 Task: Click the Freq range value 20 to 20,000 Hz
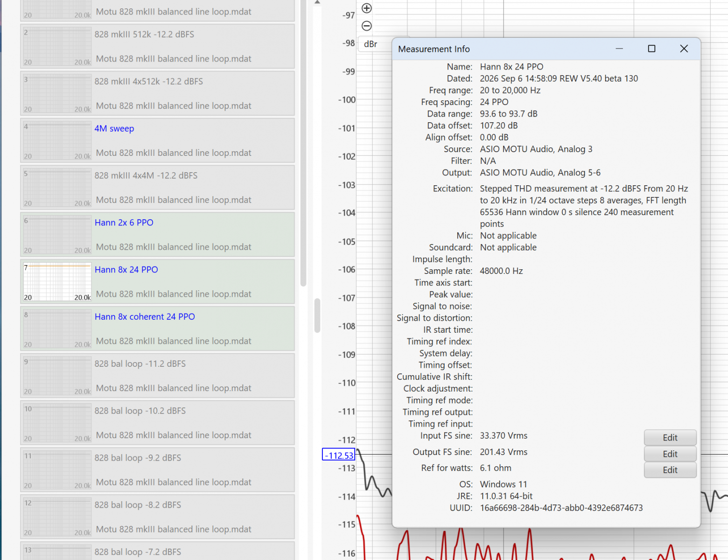tap(511, 91)
